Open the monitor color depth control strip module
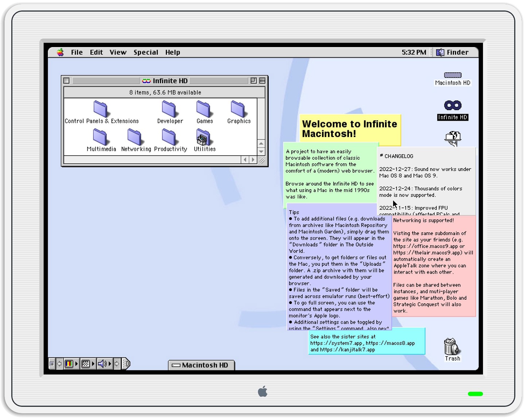525x420 pixels. pyautogui.click(x=71, y=363)
